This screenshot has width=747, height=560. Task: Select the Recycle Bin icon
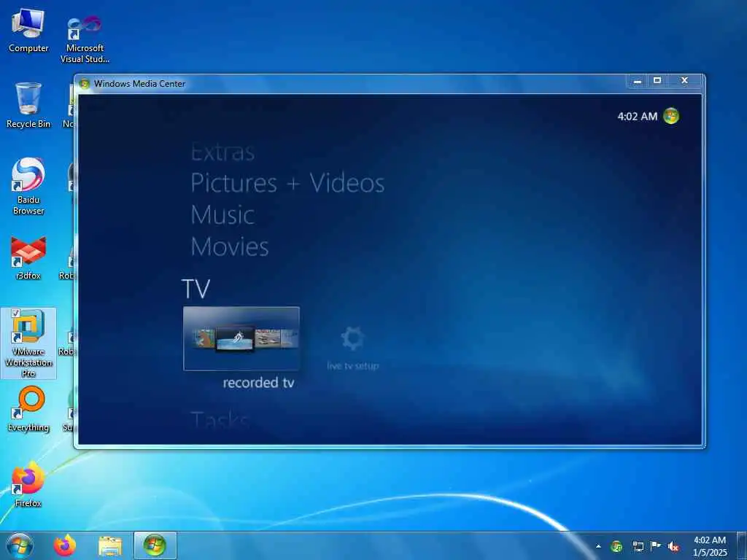coord(28,106)
